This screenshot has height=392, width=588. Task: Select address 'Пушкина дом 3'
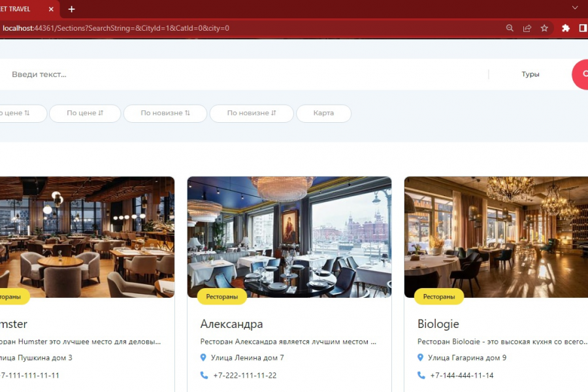coord(44,358)
